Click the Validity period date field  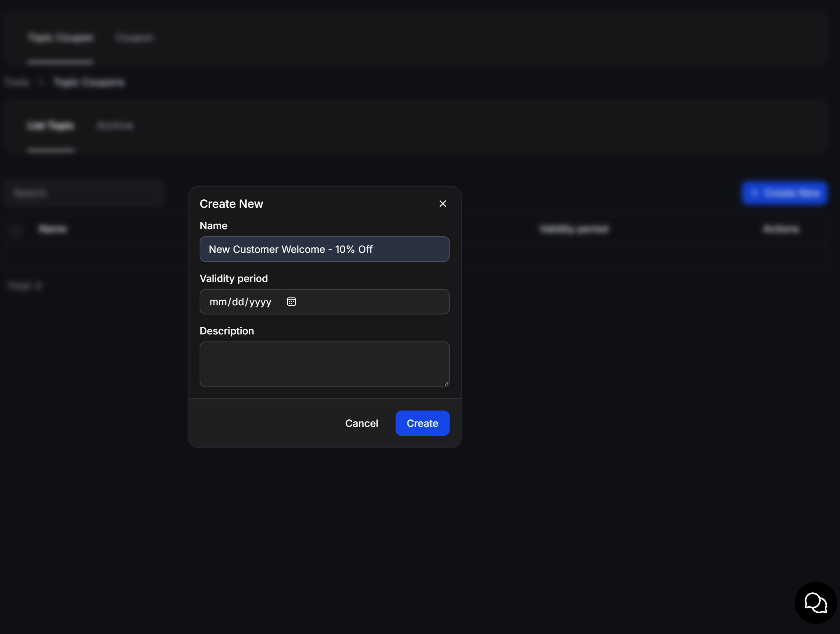324,302
